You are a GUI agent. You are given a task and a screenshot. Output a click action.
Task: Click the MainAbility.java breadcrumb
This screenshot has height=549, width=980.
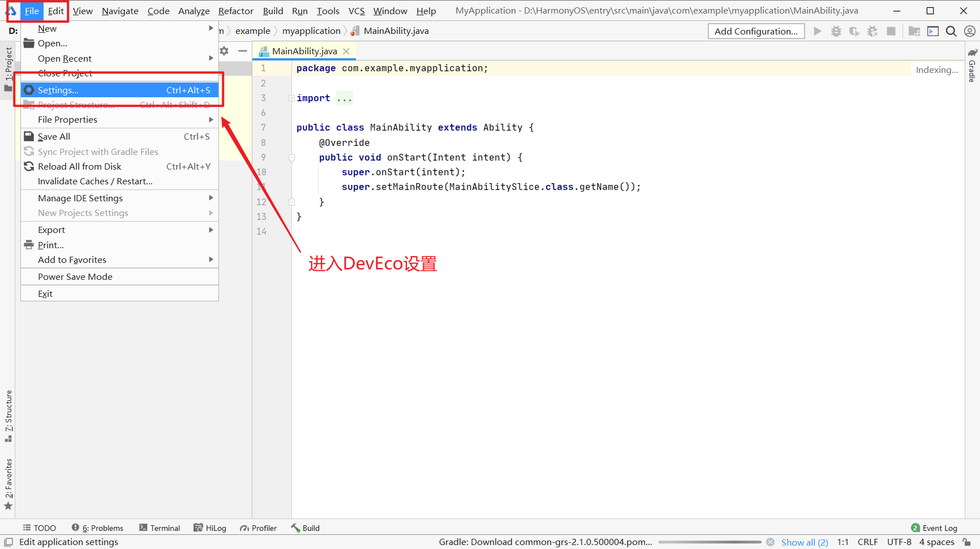(x=389, y=31)
